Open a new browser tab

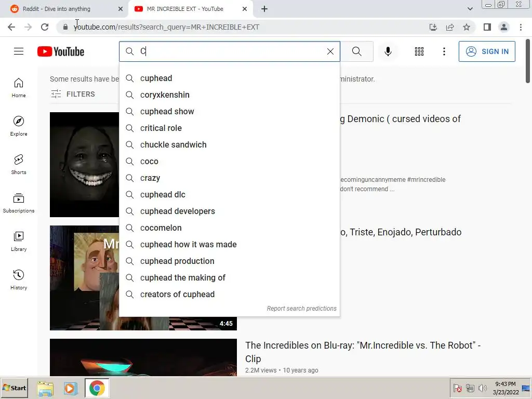[x=264, y=9]
